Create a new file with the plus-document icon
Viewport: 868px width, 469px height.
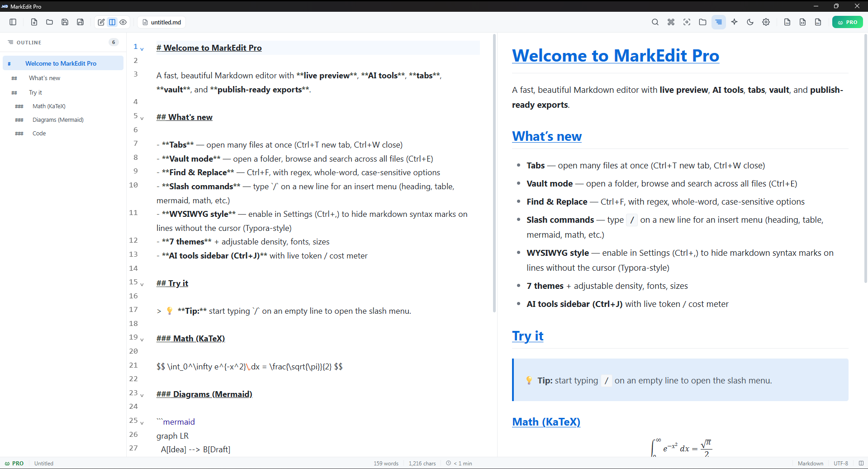[34, 22]
